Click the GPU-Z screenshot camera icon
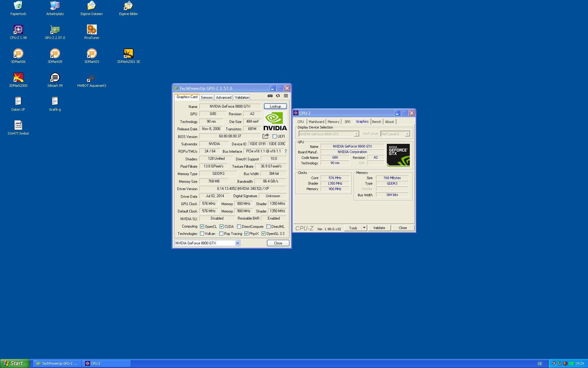The image size is (588, 368). click(270, 96)
